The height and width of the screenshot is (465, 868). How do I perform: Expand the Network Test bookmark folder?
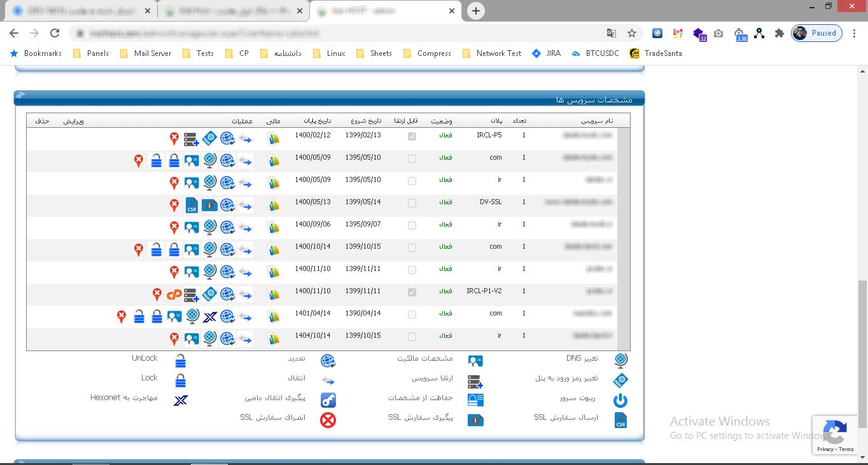coord(492,53)
